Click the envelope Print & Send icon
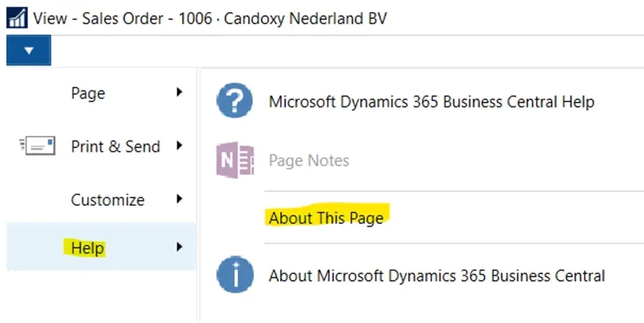Viewport: 644px width, 323px height. click(x=36, y=146)
